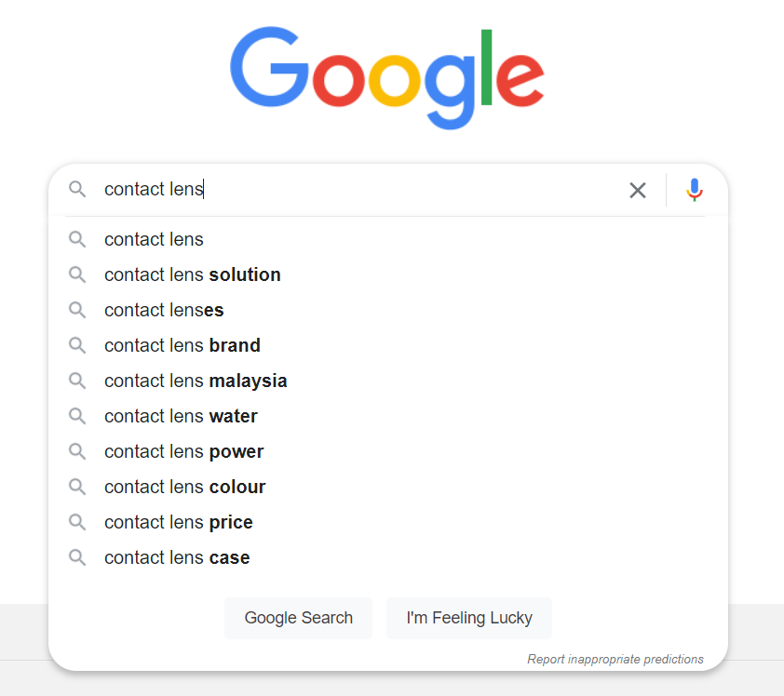Click the Google logo

point(387,76)
